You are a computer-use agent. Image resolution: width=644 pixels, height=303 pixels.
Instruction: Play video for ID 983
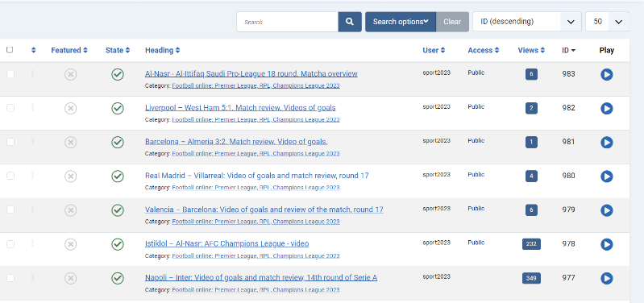[x=606, y=74]
